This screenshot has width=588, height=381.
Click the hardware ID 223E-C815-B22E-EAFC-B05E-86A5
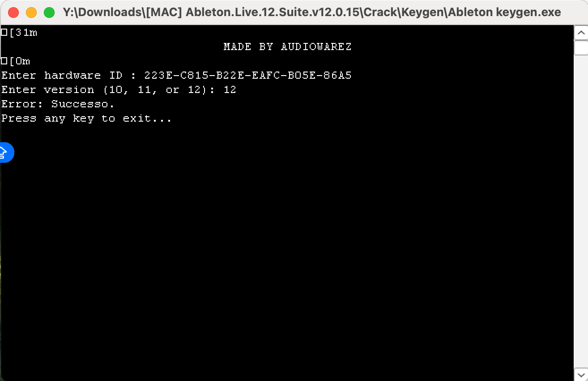(248, 75)
